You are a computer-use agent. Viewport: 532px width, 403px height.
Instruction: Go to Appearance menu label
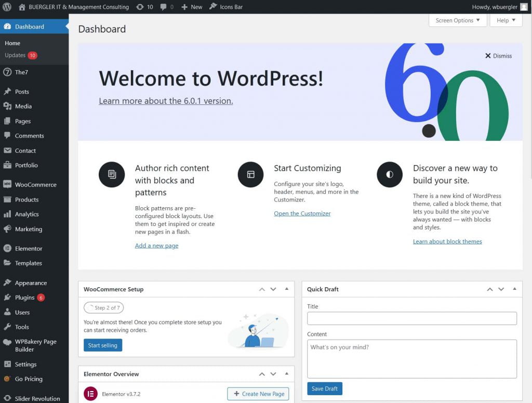31,283
